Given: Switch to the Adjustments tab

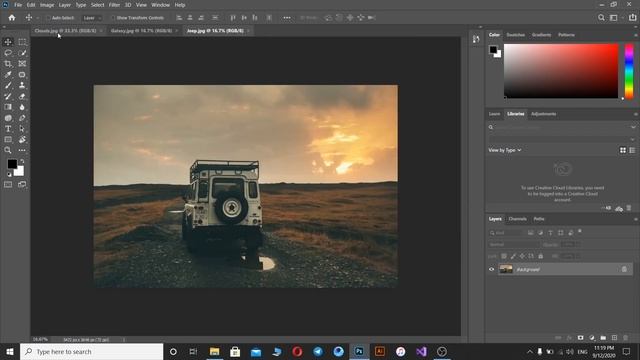Looking at the screenshot, I should point(543,114).
